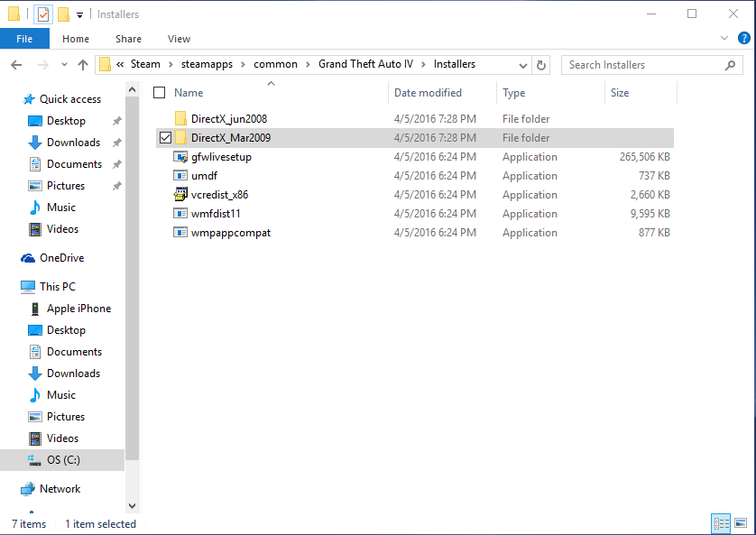Go back with the left arrow
Image resolution: width=756 pixels, height=535 pixels.
click(x=16, y=65)
